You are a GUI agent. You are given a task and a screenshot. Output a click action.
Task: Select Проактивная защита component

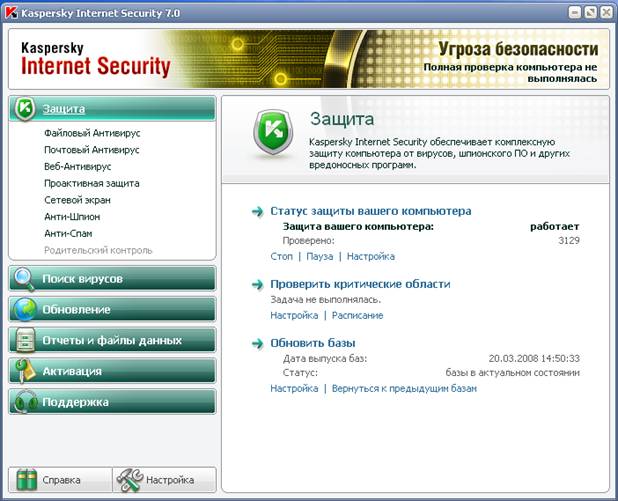coord(92,184)
